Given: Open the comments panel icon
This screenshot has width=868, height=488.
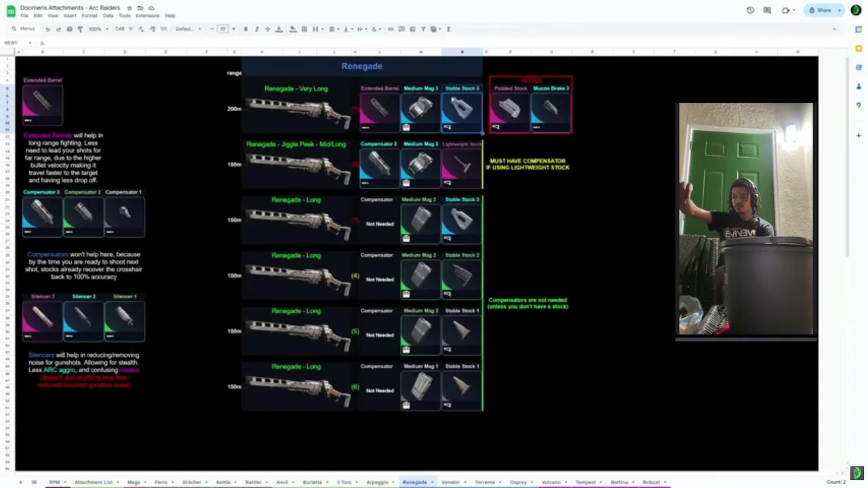Looking at the screenshot, I should [x=767, y=10].
